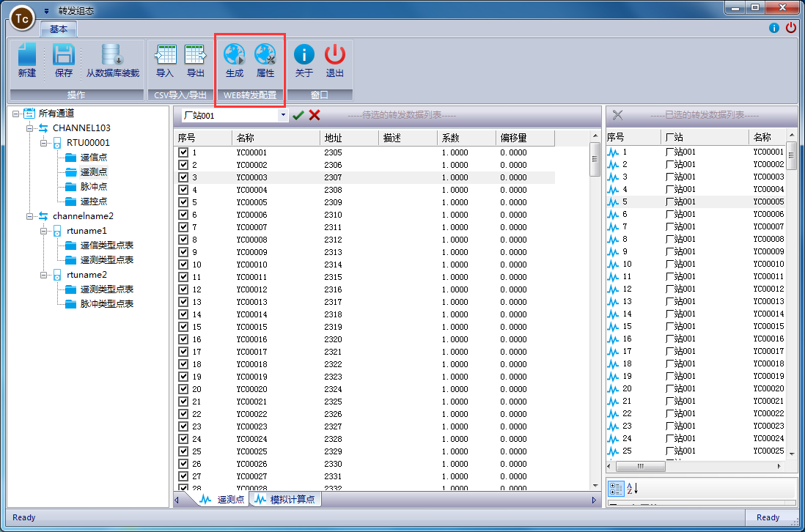Toggle checkbox for row YC00010
Viewport: 805px width, 532px height.
tap(183, 265)
